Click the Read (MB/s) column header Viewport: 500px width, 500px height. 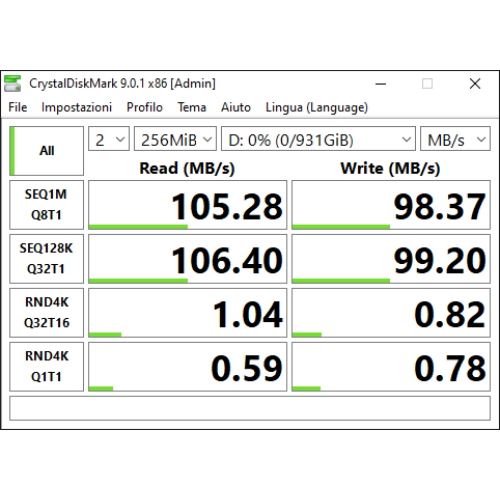[187, 168]
